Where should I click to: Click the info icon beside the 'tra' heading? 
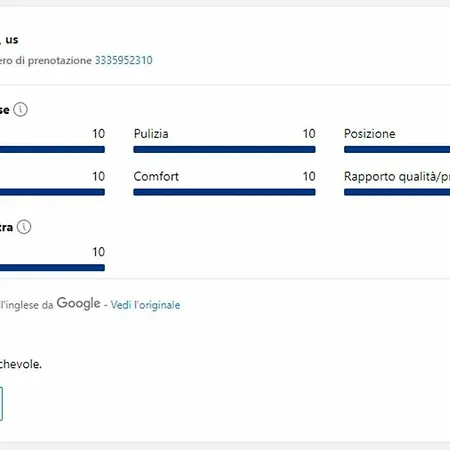[x=24, y=227]
